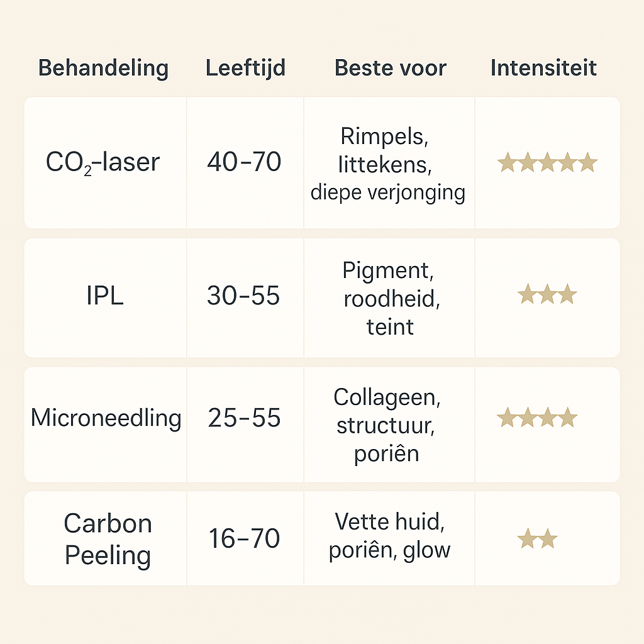Image resolution: width=644 pixels, height=644 pixels.
Task: Select the Microneedling treatment name
Action: pos(106,418)
